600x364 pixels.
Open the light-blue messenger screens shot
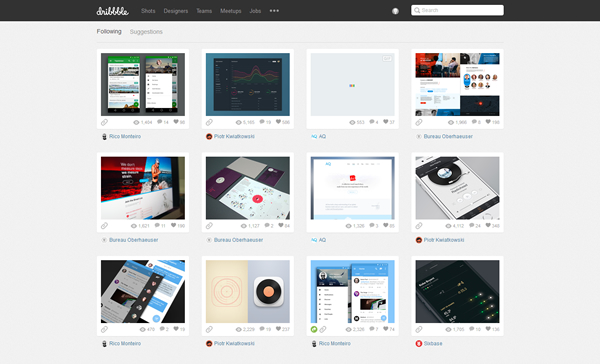(352, 292)
